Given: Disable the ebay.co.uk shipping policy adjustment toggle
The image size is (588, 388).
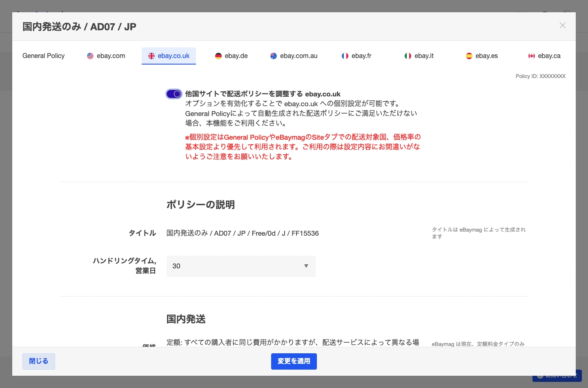Looking at the screenshot, I should point(174,94).
